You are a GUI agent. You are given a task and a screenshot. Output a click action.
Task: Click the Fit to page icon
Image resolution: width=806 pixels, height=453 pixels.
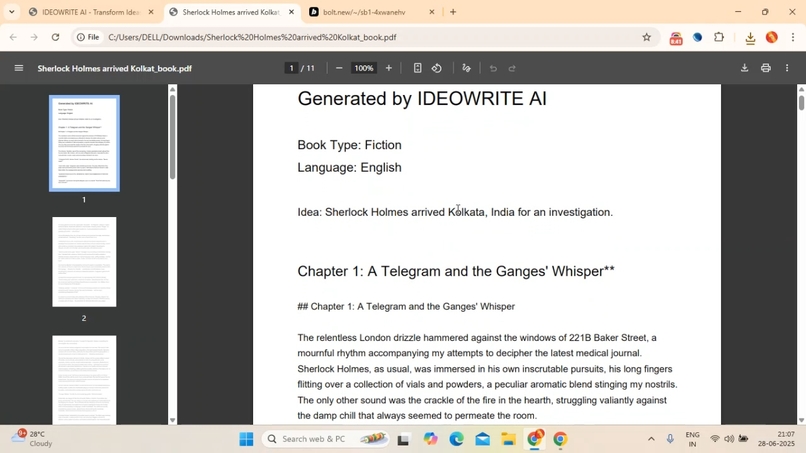click(x=417, y=68)
